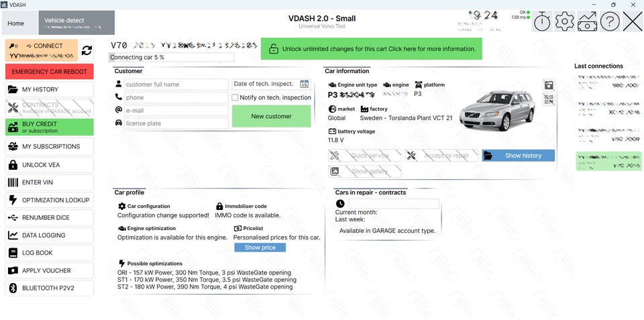Open settings gear icon
Screen dimensions: 644x320
click(565, 21)
